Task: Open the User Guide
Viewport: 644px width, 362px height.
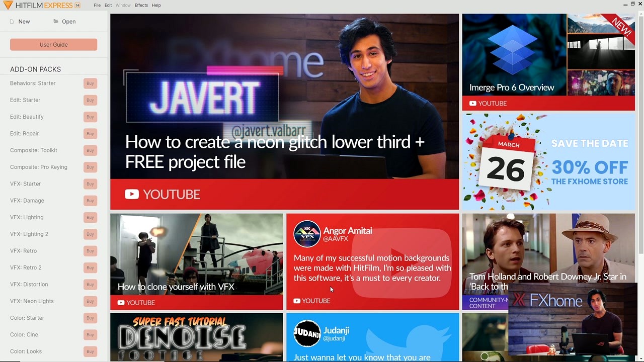Action: click(x=53, y=45)
